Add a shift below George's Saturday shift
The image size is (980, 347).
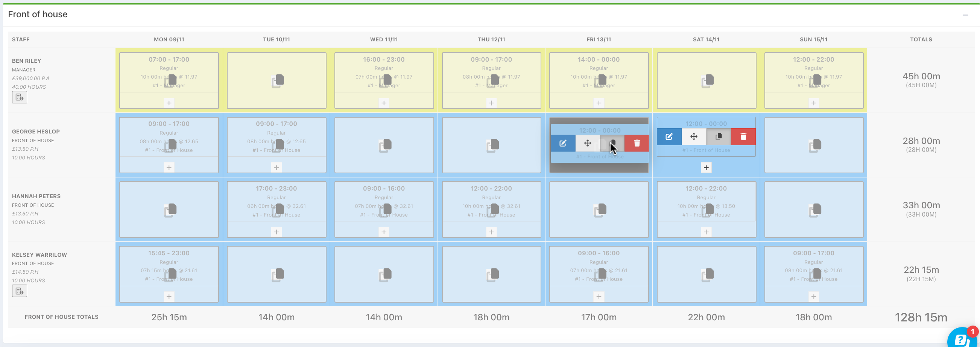pos(706,168)
